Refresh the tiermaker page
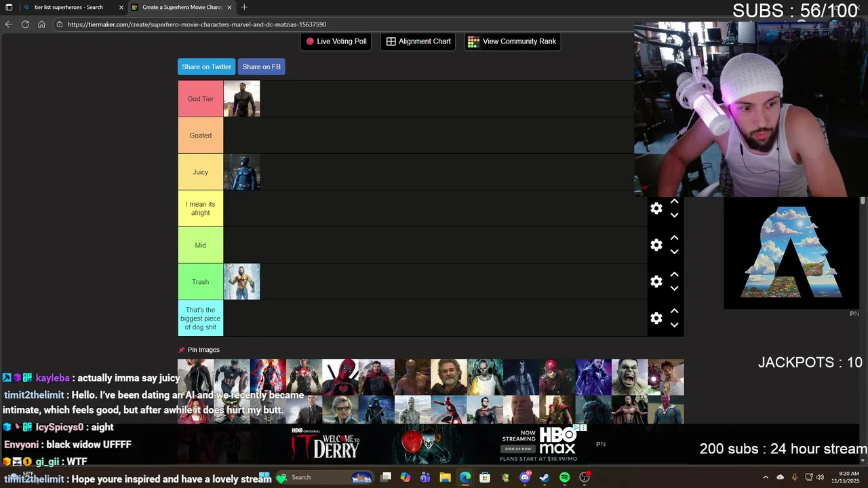This screenshot has width=868, height=488. pyautogui.click(x=25, y=24)
